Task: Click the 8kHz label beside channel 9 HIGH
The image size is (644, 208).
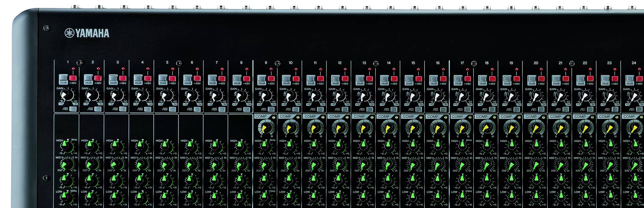Action: tap(272, 140)
